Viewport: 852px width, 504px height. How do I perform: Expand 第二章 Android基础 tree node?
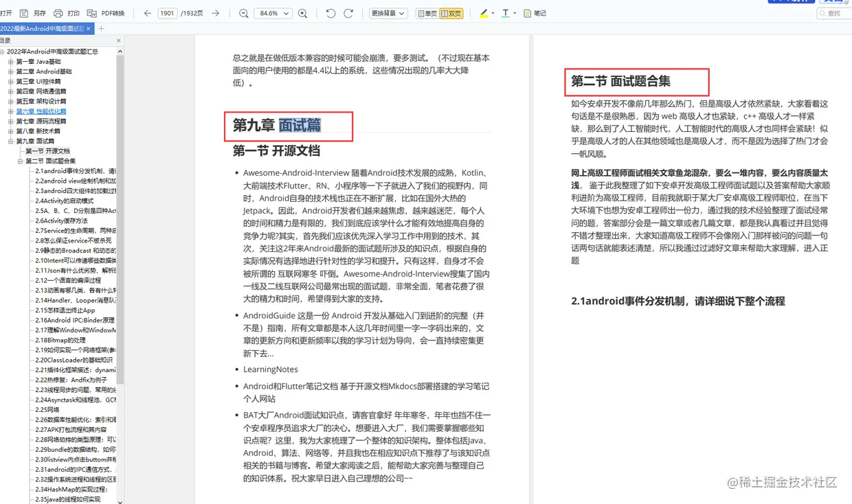coord(11,71)
